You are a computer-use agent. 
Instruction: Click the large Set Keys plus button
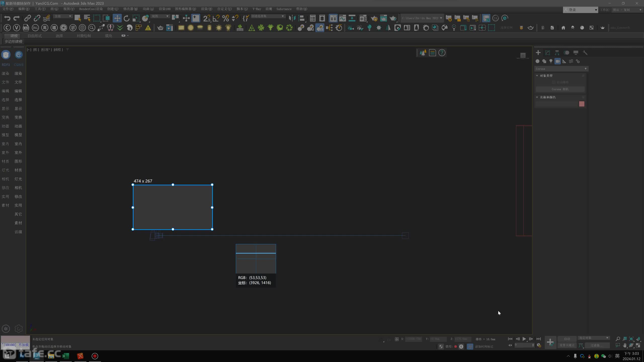point(550,342)
